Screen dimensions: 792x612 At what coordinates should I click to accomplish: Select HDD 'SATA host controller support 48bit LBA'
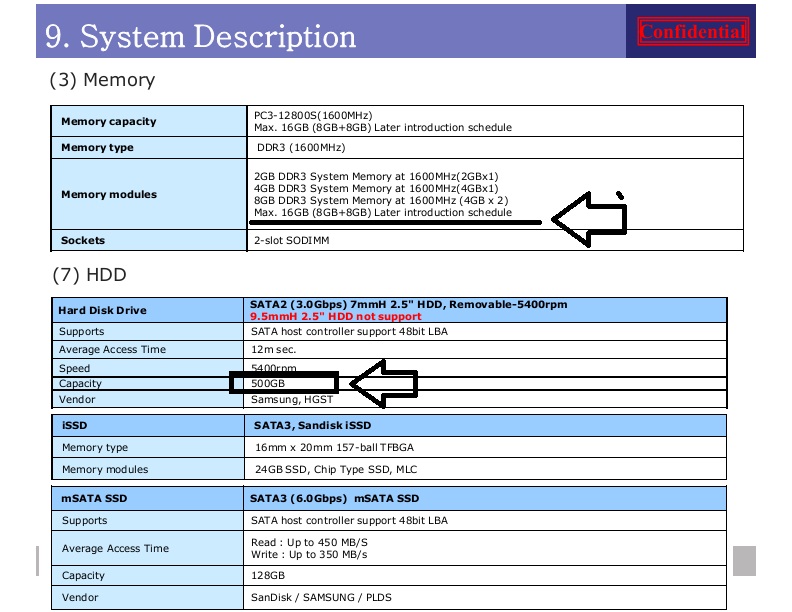(350, 331)
